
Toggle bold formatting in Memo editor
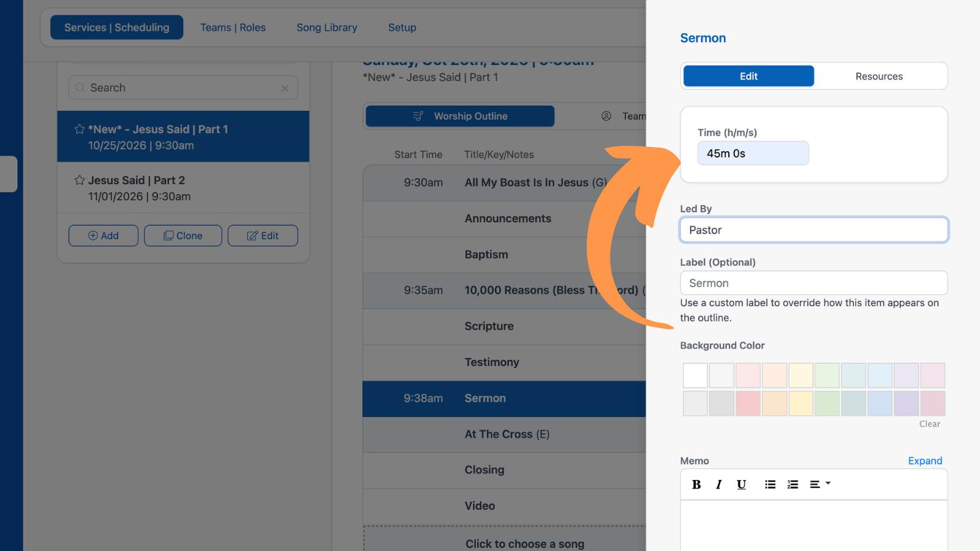(x=696, y=484)
